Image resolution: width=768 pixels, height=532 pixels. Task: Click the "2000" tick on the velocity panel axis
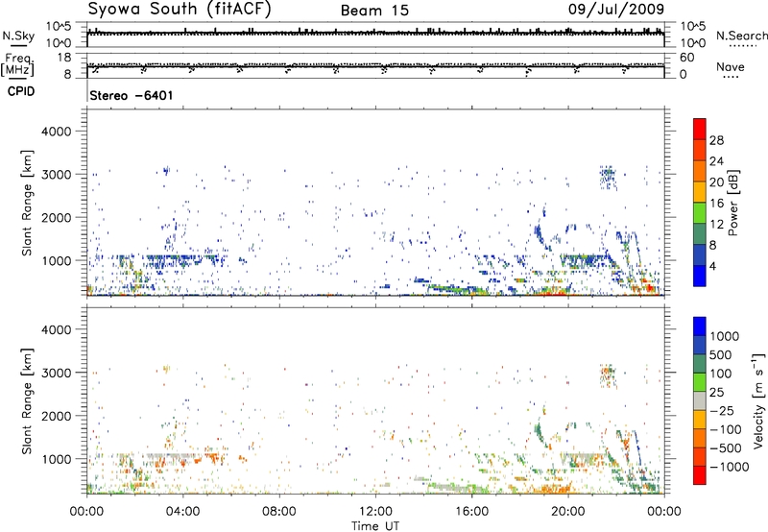[57, 416]
